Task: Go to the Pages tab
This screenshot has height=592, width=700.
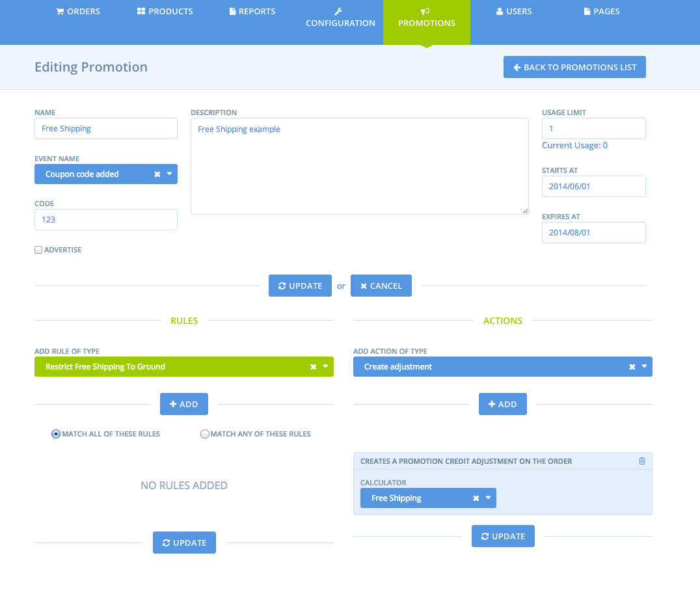Action: pyautogui.click(x=602, y=12)
